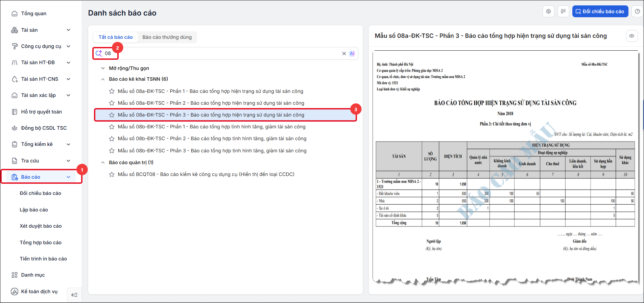Open Hỗ trợ quyết toán label
This screenshot has height=303, width=644.
42,112
